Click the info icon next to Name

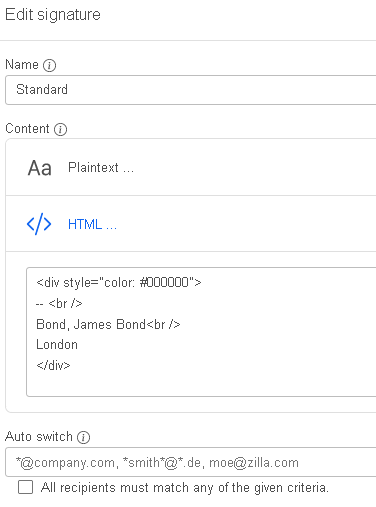(49, 65)
